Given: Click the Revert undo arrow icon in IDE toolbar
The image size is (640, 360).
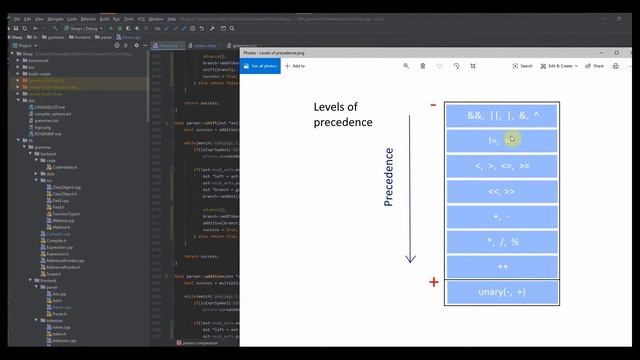Looking at the screenshot, I should coord(201,28).
